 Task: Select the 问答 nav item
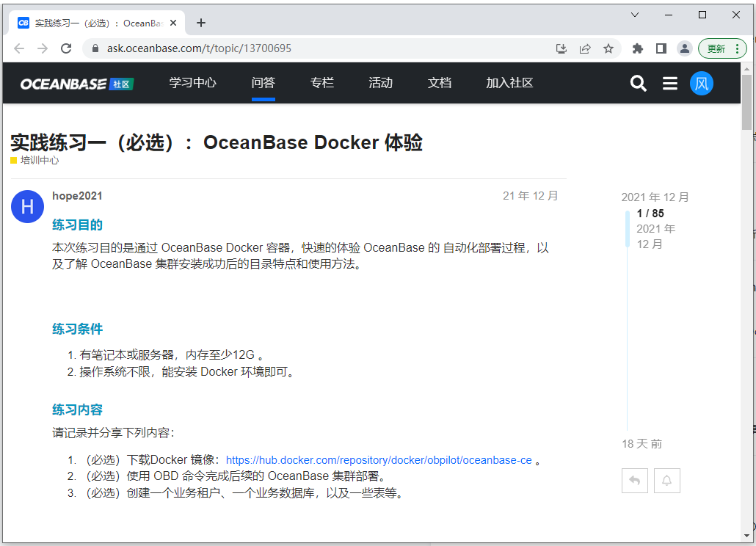263,83
